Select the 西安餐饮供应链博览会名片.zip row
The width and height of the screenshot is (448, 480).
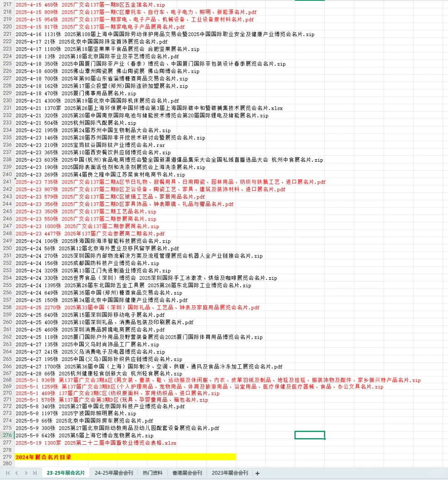coord(93,153)
